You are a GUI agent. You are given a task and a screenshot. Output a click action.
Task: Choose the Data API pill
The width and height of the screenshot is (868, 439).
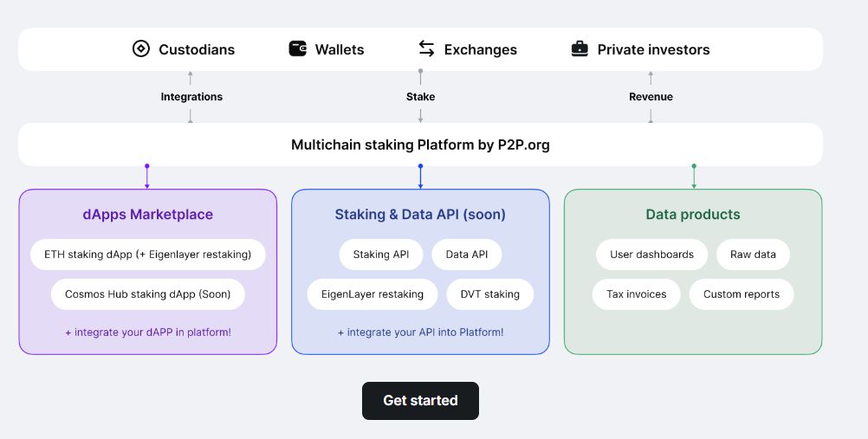click(467, 255)
